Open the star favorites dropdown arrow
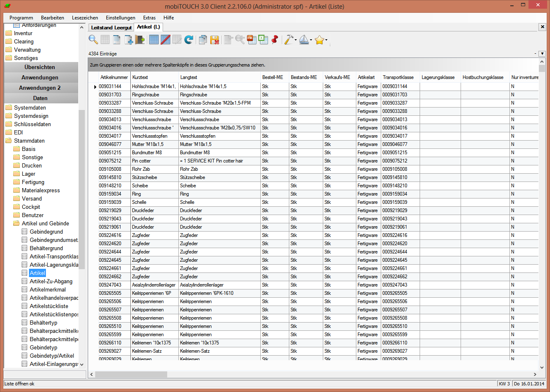The width and height of the screenshot is (550, 392). coord(327,40)
